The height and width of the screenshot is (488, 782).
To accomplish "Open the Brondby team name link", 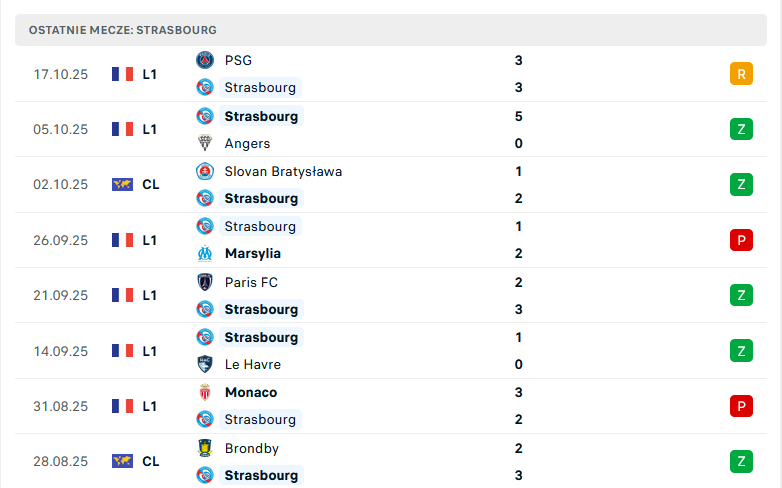I will coord(252,449).
